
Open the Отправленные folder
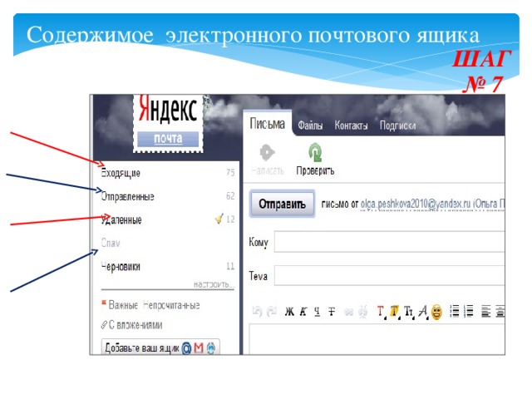tap(127, 196)
